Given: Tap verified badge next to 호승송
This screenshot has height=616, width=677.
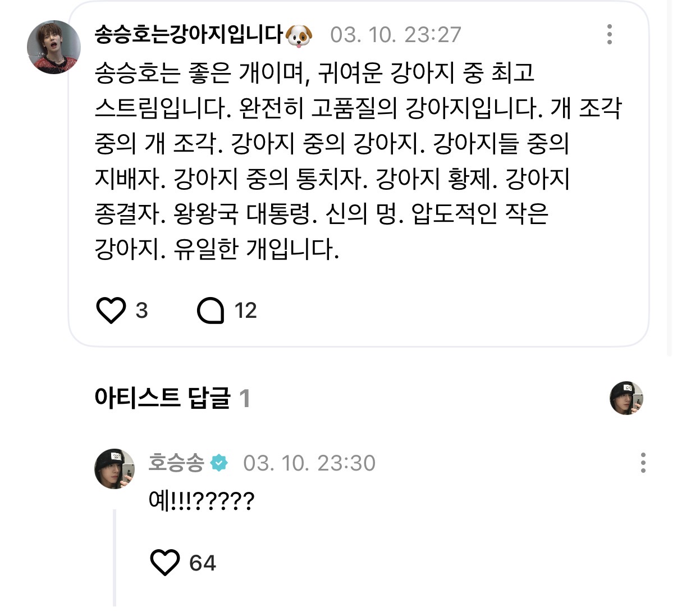Looking at the screenshot, I should pyautogui.click(x=219, y=463).
